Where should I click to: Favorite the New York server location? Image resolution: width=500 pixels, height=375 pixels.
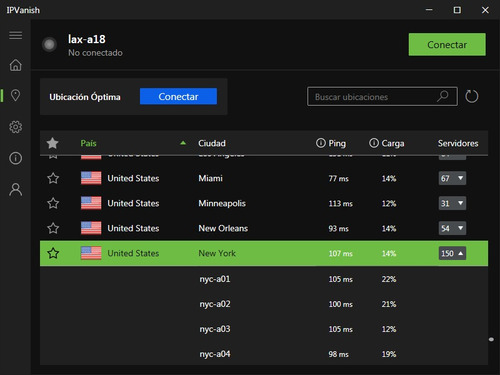(53, 253)
